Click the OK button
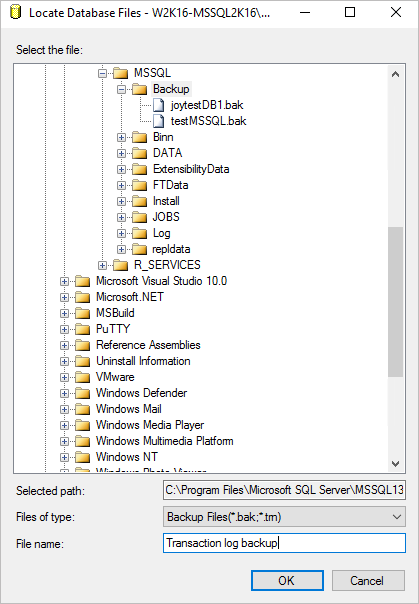This screenshot has height=604, width=419. pyautogui.click(x=287, y=581)
